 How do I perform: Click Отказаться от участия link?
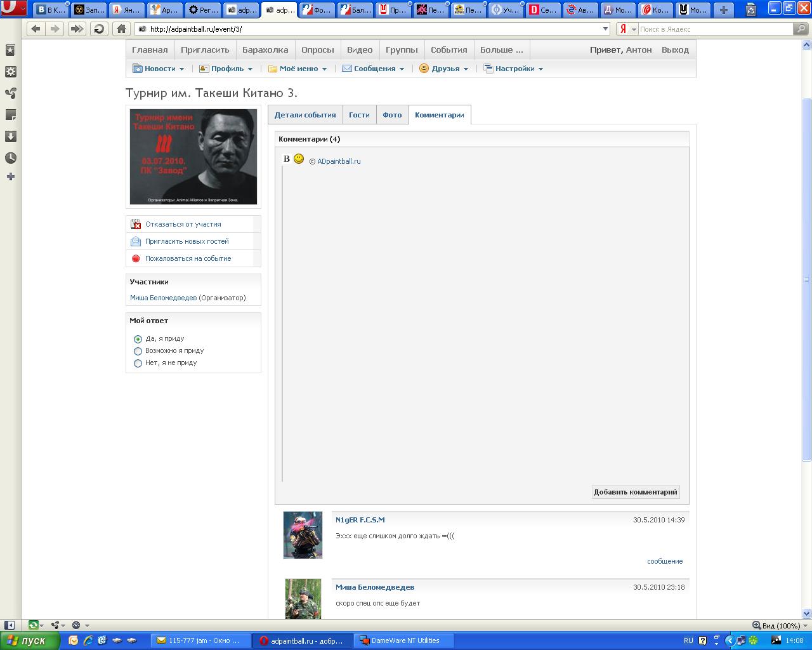click(183, 224)
